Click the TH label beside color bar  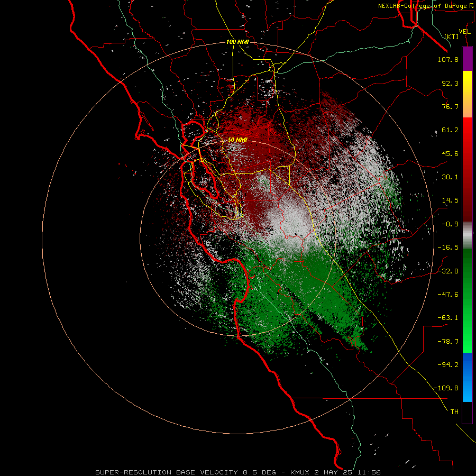(454, 412)
